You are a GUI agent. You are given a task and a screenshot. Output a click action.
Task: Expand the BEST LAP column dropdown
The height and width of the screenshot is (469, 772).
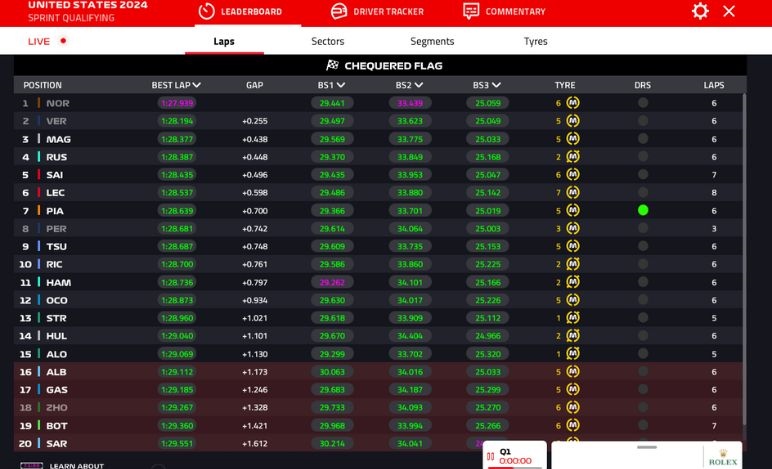point(197,85)
